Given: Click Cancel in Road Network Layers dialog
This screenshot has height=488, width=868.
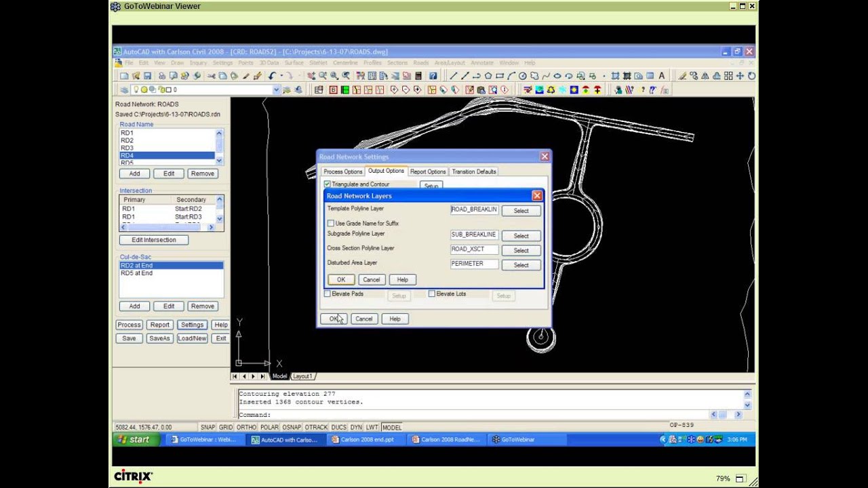Looking at the screenshot, I should click(x=372, y=279).
